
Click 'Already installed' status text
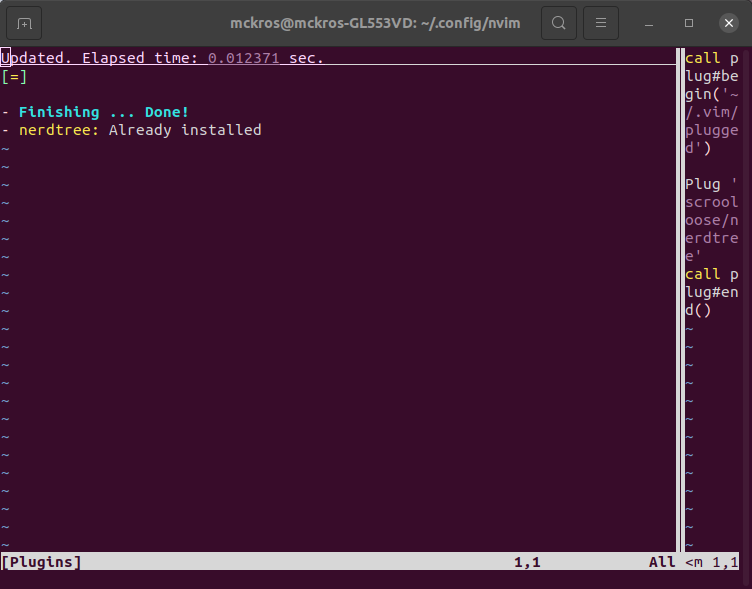(185, 130)
